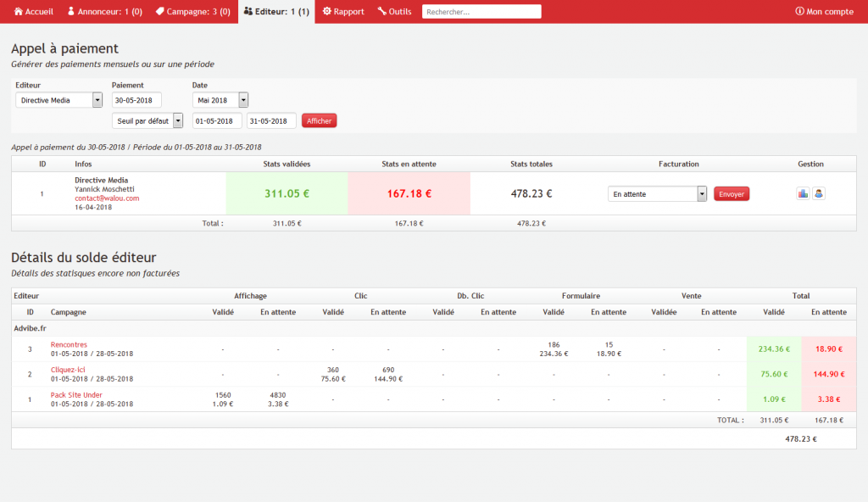Open the Rencontres campaign link
The image size is (868, 502).
coord(69,344)
